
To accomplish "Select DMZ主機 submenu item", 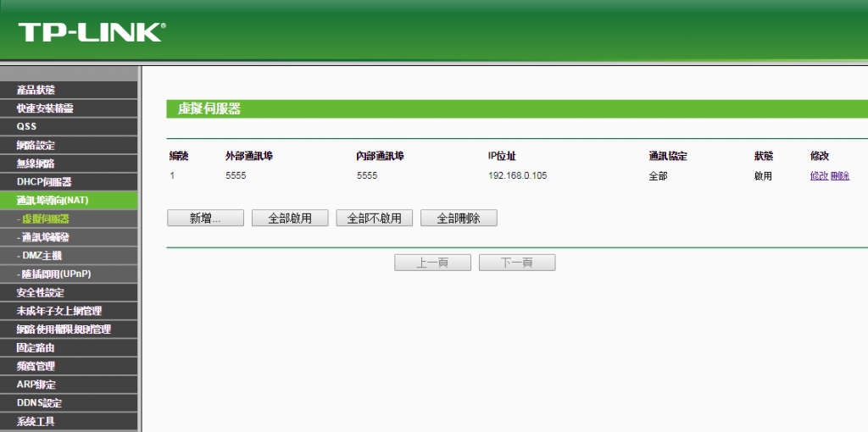I will coord(69,256).
